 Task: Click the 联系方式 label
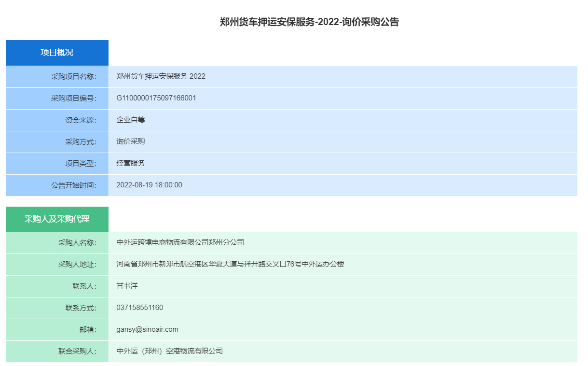pyautogui.click(x=81, y=308)
